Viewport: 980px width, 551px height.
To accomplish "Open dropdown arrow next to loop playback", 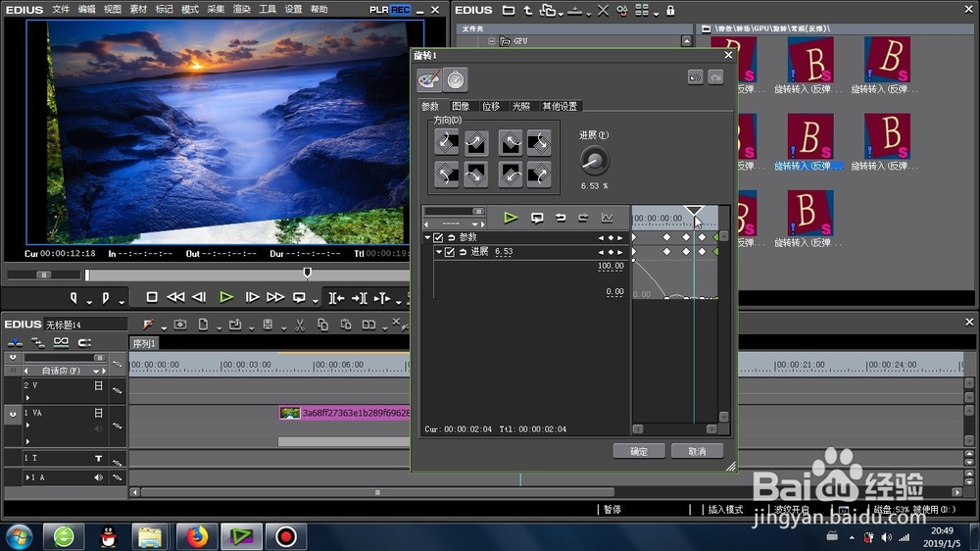I will tap(315, 302).
